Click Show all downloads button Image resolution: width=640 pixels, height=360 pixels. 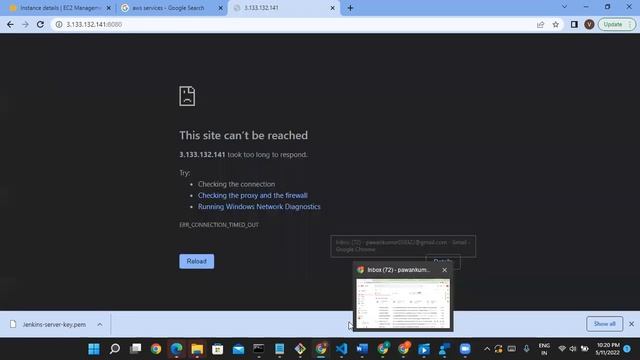[604, 324]
